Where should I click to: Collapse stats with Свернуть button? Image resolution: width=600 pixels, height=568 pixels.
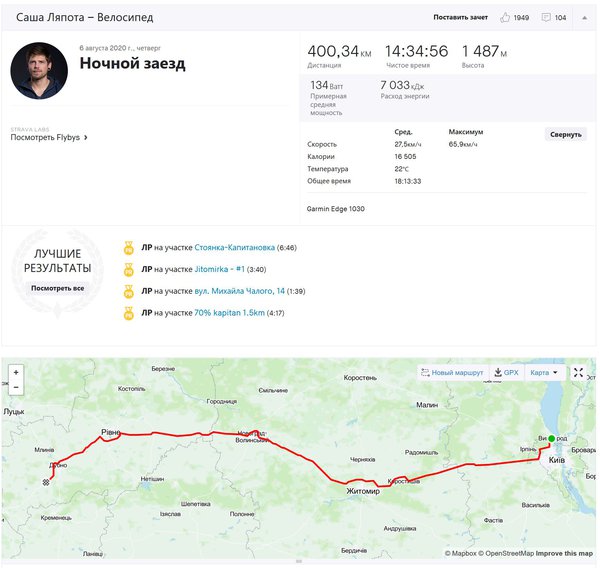[x=565, y=134]
